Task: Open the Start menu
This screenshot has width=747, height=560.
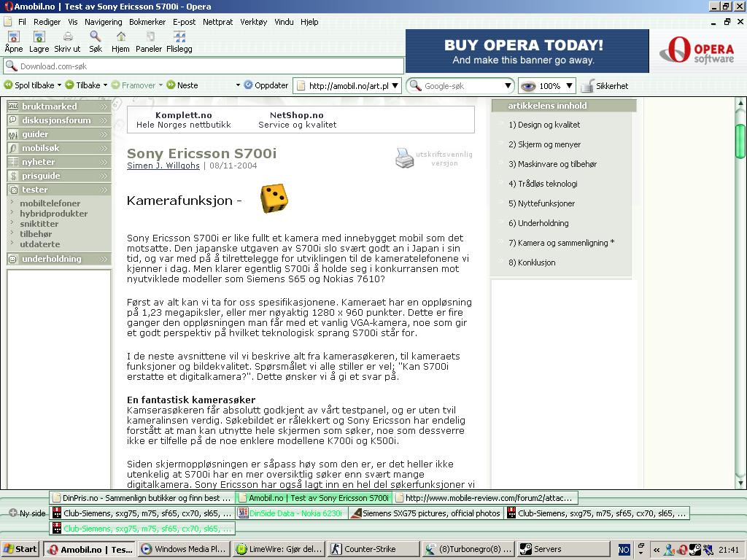Action: coord(20,549)
